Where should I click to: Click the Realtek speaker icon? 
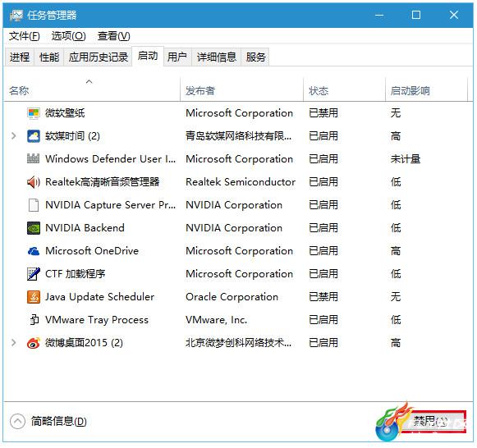(x=34, y=182)
